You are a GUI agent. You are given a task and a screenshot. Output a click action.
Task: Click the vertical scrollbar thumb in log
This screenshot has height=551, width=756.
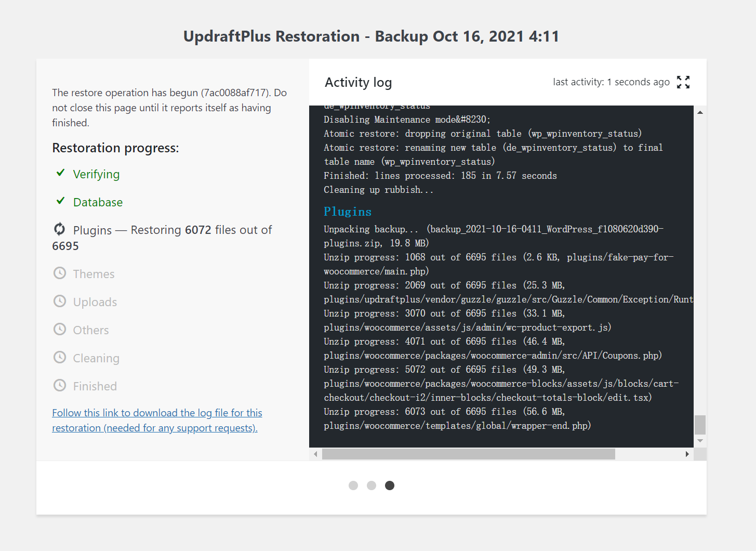pyautogui.click(x=700, y=425)
